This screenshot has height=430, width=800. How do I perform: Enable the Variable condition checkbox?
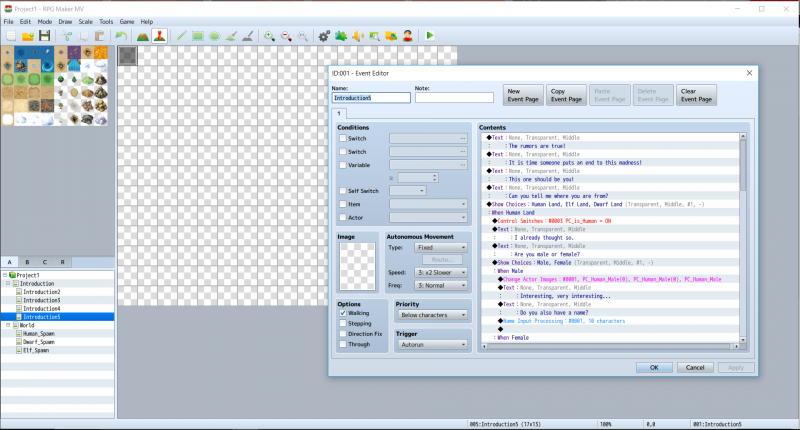coord(343,165)
